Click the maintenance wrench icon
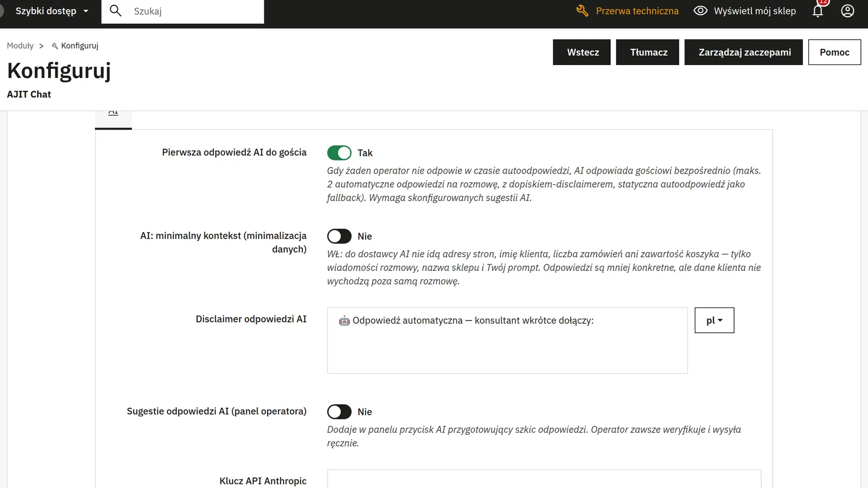Viewport: 868px width, 488px height. pos(582,11)
